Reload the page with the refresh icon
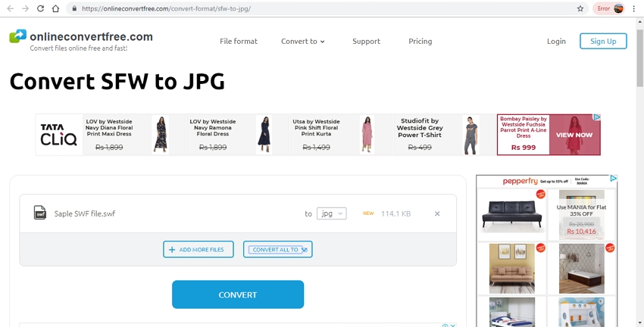Image resolution: width=644 pixels, height=327 pixels. [x=41, y=8]
